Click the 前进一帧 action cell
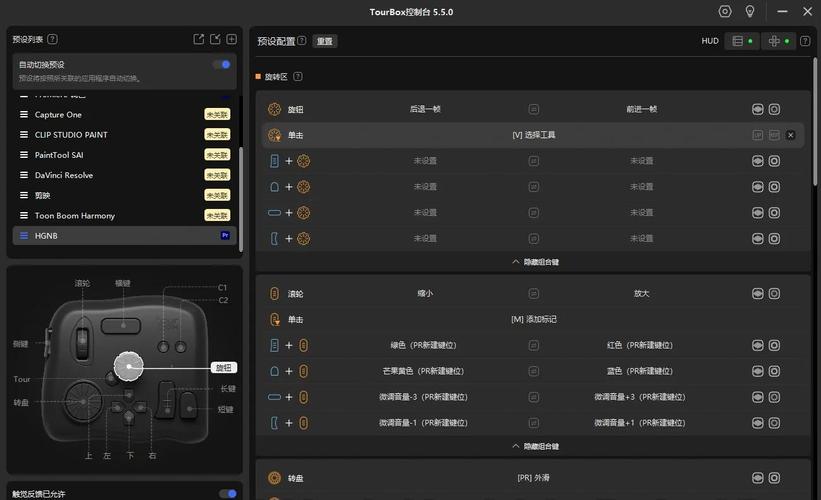 641,109
